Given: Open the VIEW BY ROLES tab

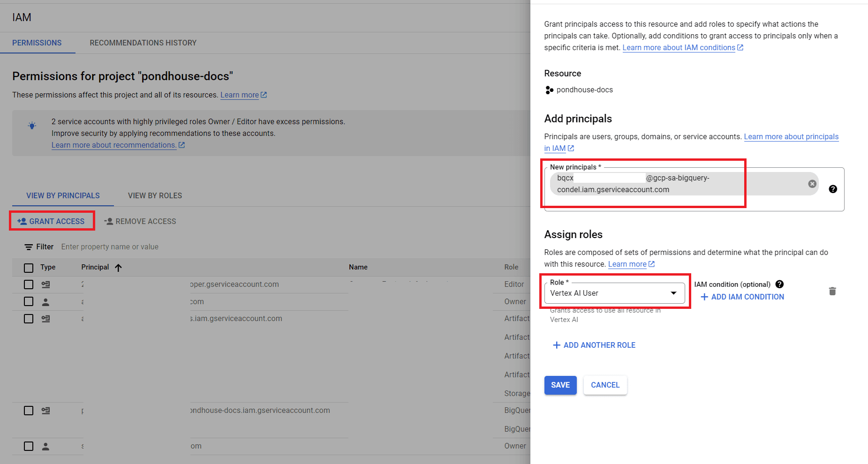Looking at the screenshot, I should [155, 195].
